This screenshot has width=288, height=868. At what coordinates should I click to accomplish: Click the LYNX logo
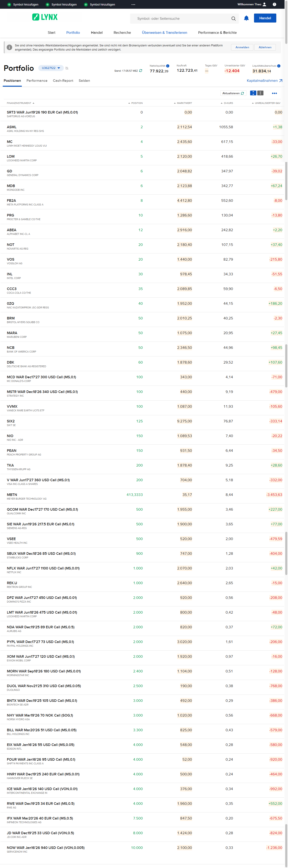tap(45, 17)
